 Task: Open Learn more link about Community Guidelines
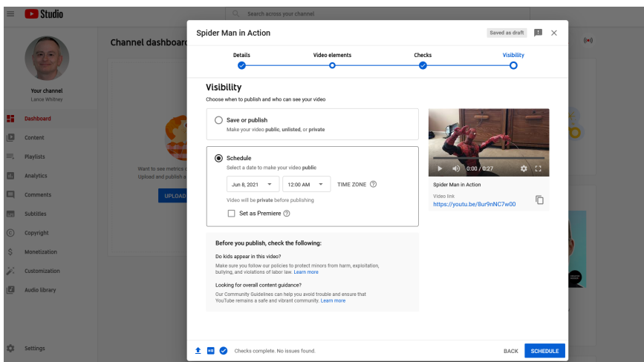coord(333,300)
